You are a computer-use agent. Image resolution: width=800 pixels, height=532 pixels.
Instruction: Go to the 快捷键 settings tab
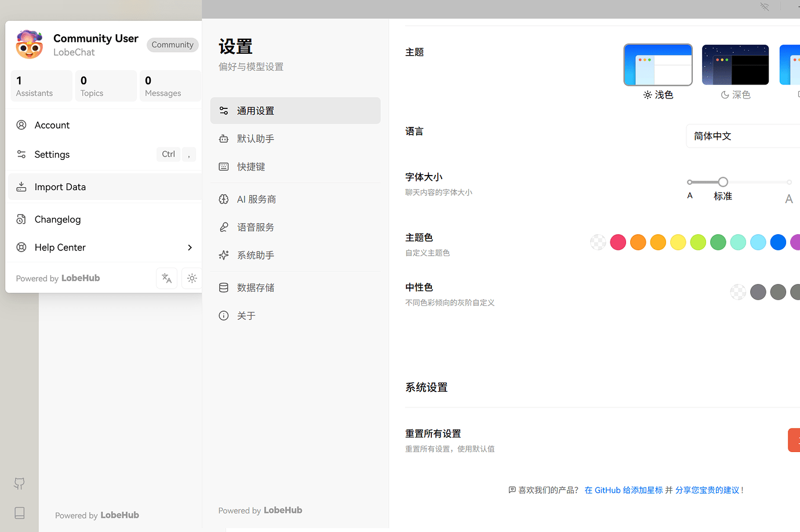[x=295, y=166]
